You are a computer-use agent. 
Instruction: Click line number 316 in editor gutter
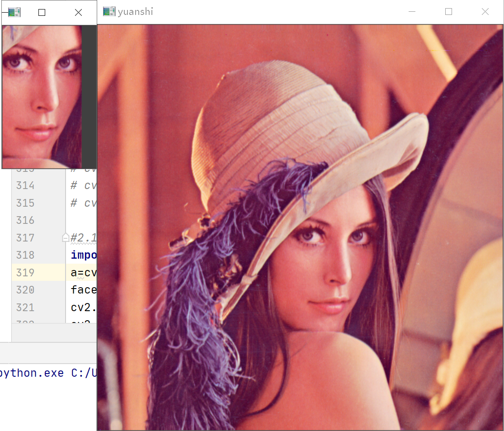25,220
